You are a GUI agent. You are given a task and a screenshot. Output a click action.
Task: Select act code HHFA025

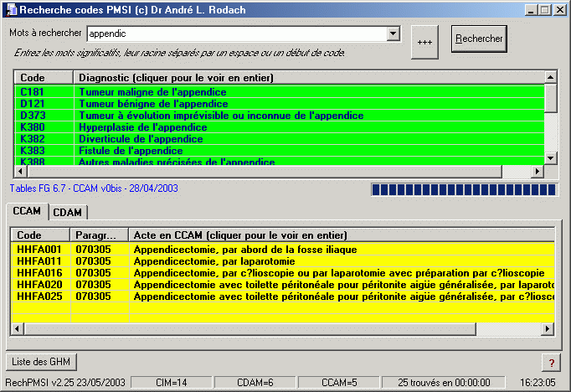point(39,297)
